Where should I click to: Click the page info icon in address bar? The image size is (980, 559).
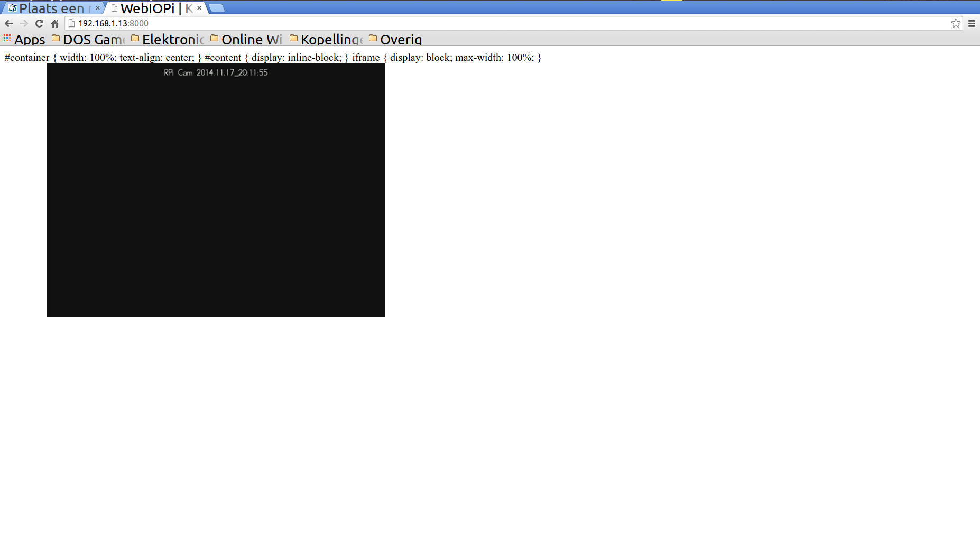tap(72, 23)
